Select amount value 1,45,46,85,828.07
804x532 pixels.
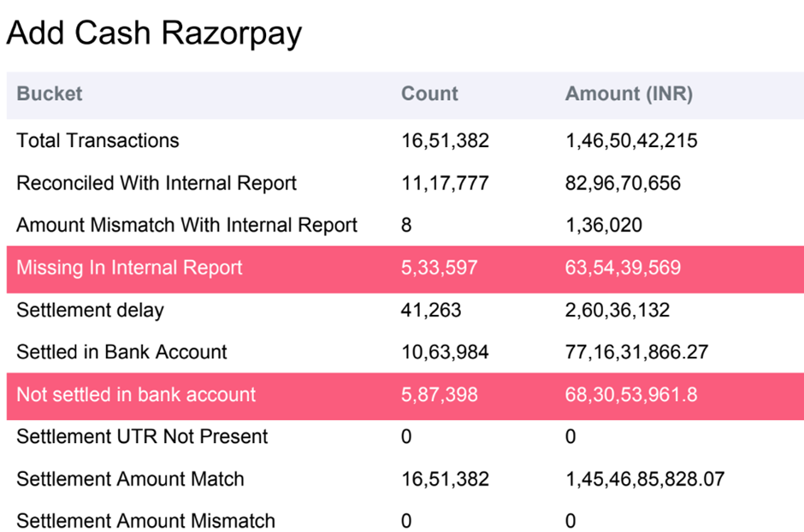coord(645,479)
